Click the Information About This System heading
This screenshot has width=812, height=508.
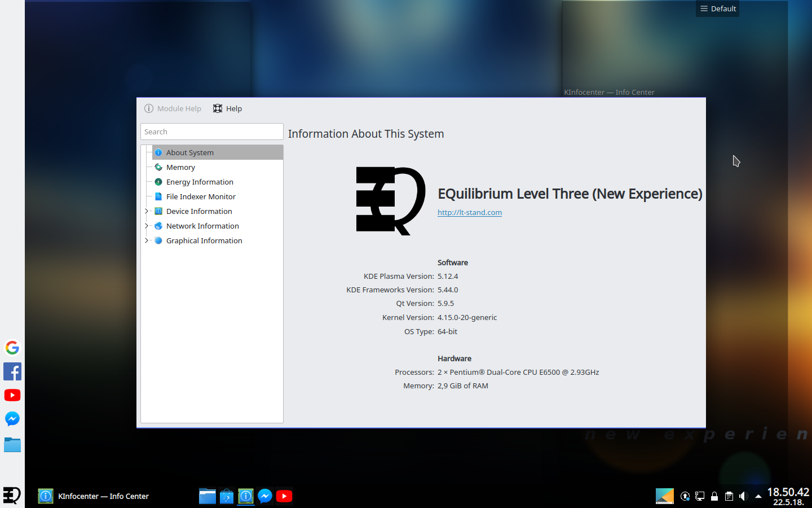(x=366, y=134)
